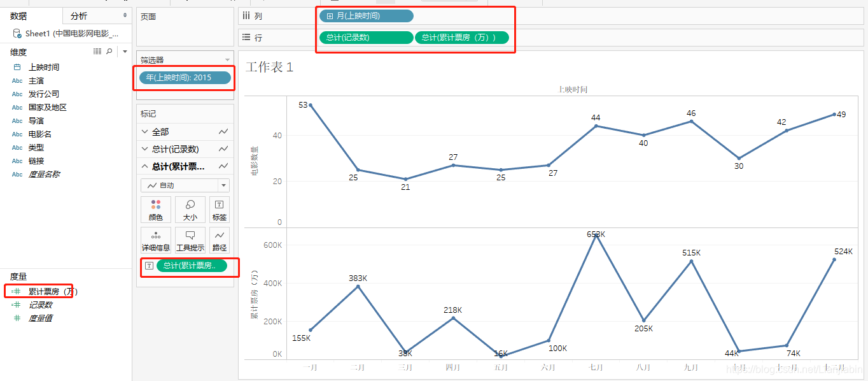
Task: Click the 四月 month axis label
Action: coord(453,368)
